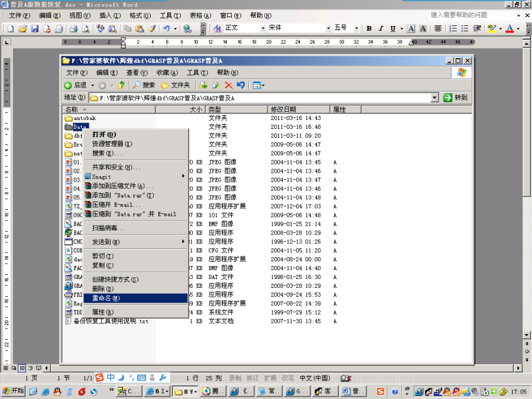Click the Up folder icon in Explorer toolbar
The image size is (532, 399).
click(121, 85)
